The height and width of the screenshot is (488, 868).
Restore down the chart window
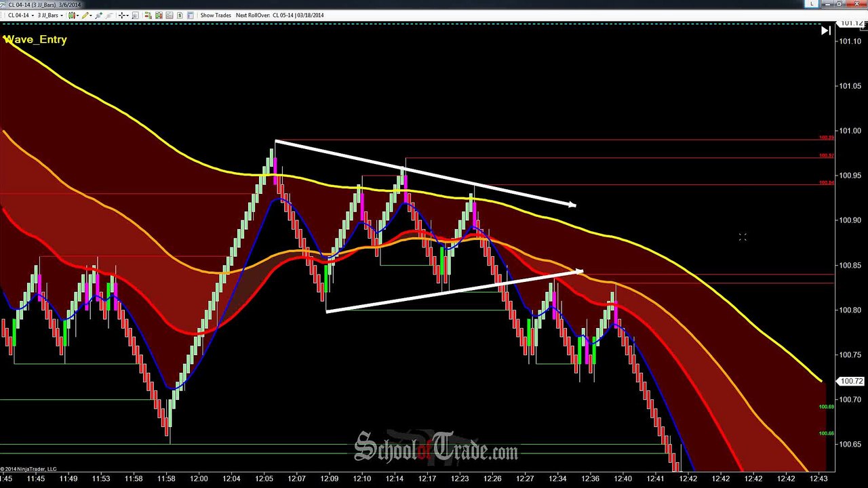coord(839,4)
